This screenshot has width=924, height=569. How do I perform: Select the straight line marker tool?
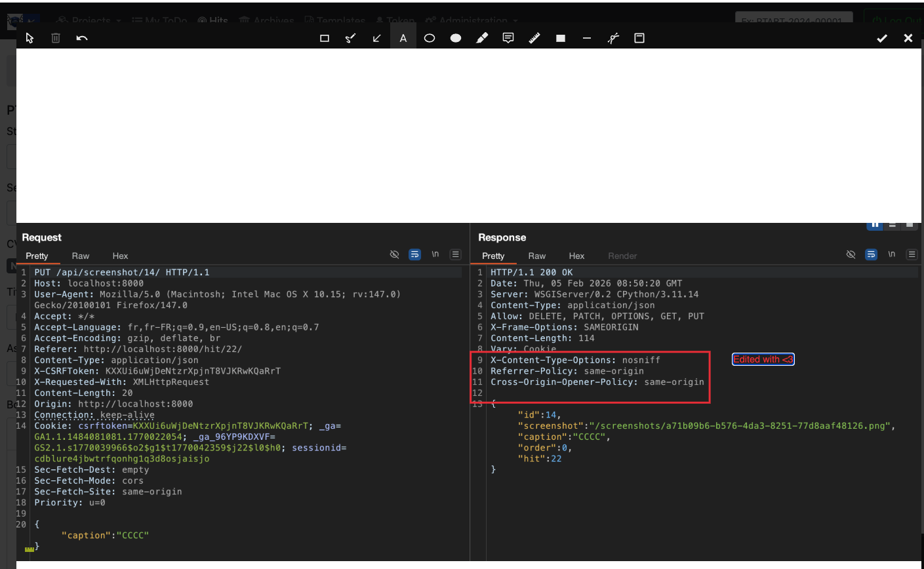587,38
